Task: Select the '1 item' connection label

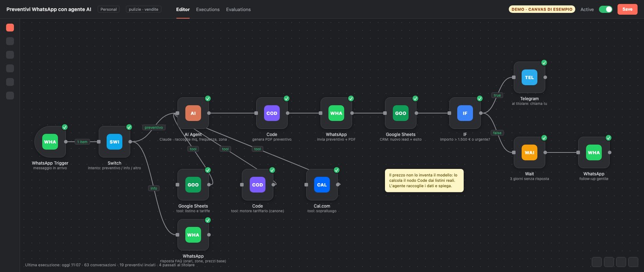Action: tap(82, 142)
